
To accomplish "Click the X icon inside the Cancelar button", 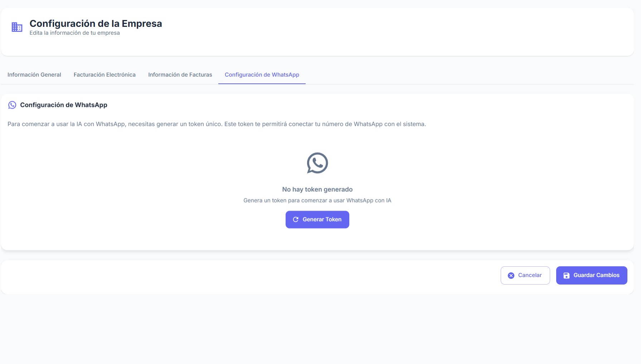I will click(x=511, y=275).
